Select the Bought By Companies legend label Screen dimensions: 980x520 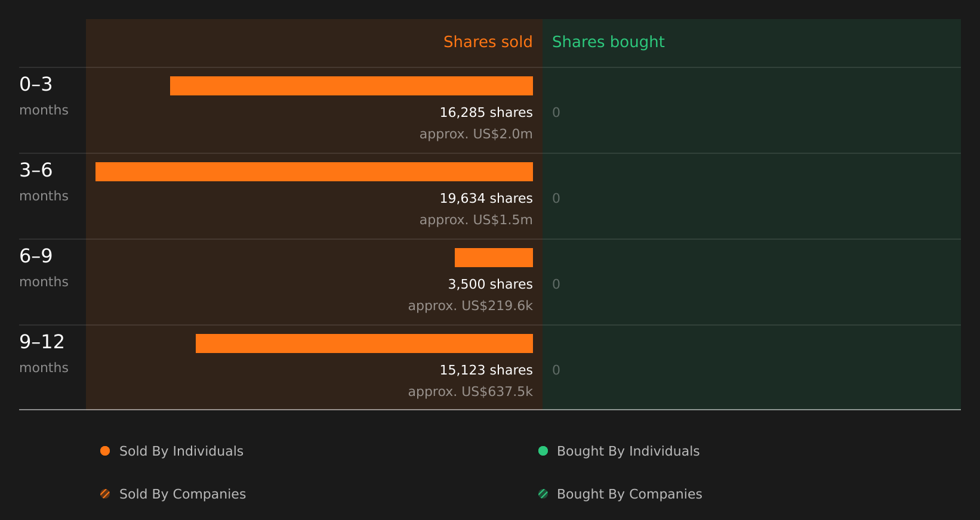pos(629,494)
